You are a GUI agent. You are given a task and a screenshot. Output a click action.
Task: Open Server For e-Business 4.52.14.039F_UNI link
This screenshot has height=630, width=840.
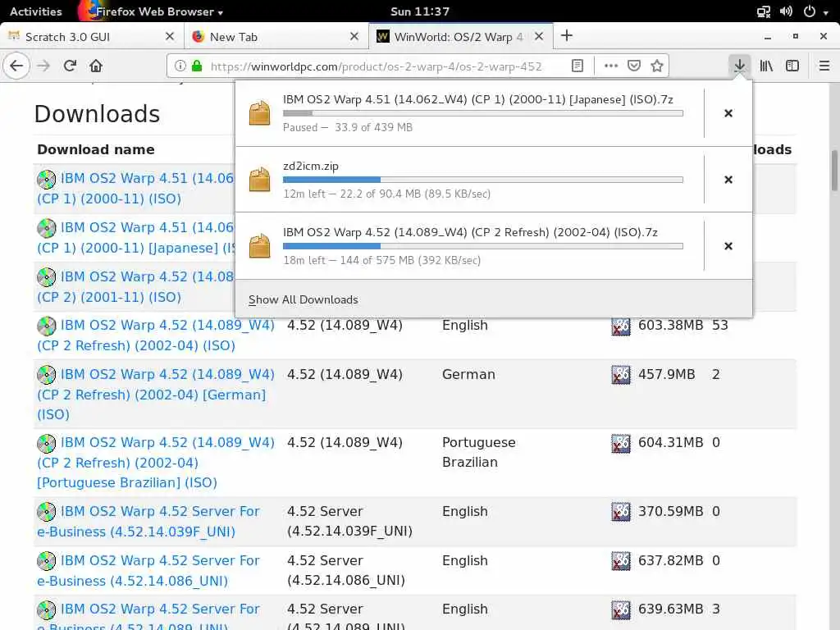pyautogui.click(x=148, y=521)
